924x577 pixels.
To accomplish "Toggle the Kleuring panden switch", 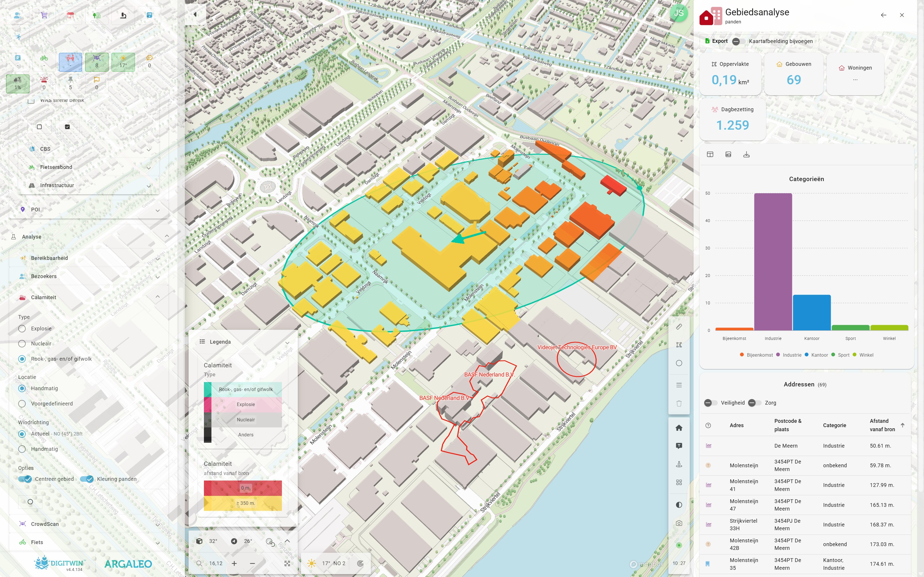I will pos(87,479).
